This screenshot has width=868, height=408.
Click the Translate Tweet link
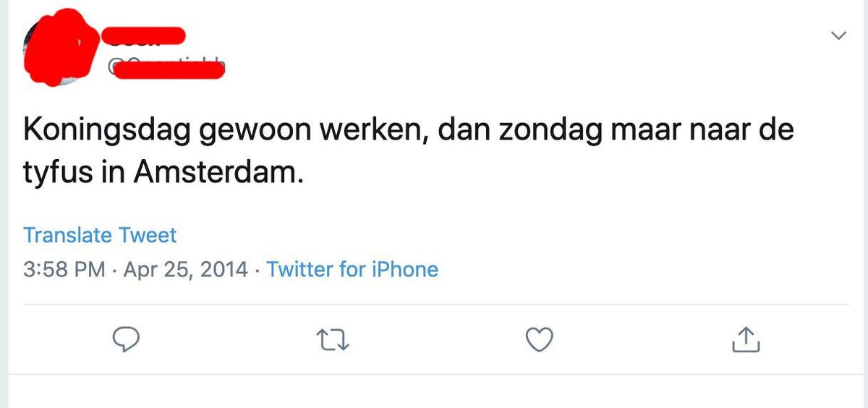[100, 235]
